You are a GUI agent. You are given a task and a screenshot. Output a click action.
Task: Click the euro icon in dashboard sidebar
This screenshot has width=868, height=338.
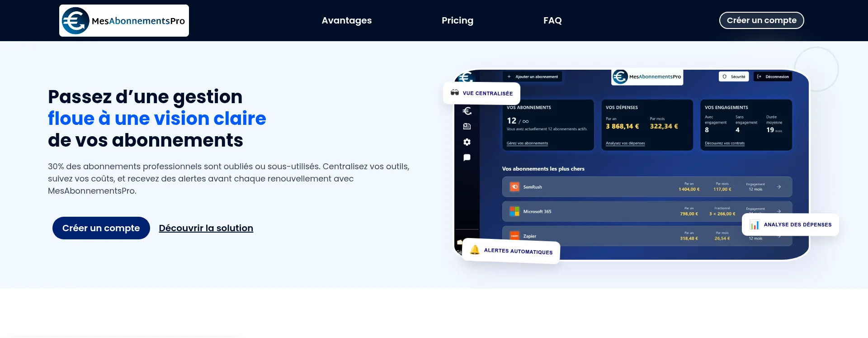click(x=467, y=111)
